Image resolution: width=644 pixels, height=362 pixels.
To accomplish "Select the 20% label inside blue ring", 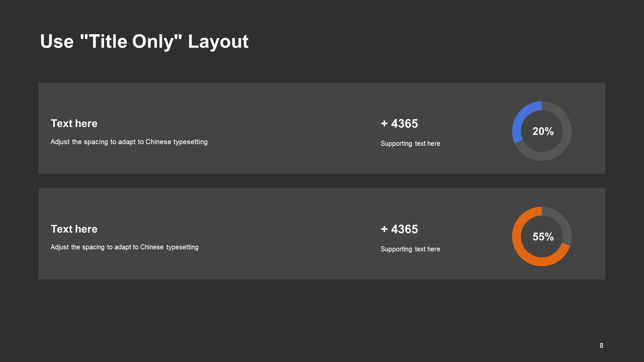I will (x=543, y=131).
